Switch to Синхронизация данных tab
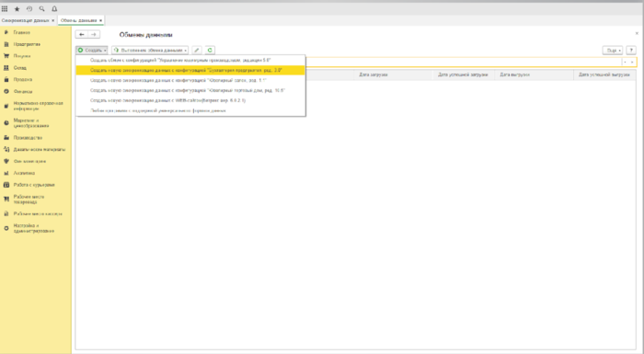The image size is (644, 354). coord(25,20)
